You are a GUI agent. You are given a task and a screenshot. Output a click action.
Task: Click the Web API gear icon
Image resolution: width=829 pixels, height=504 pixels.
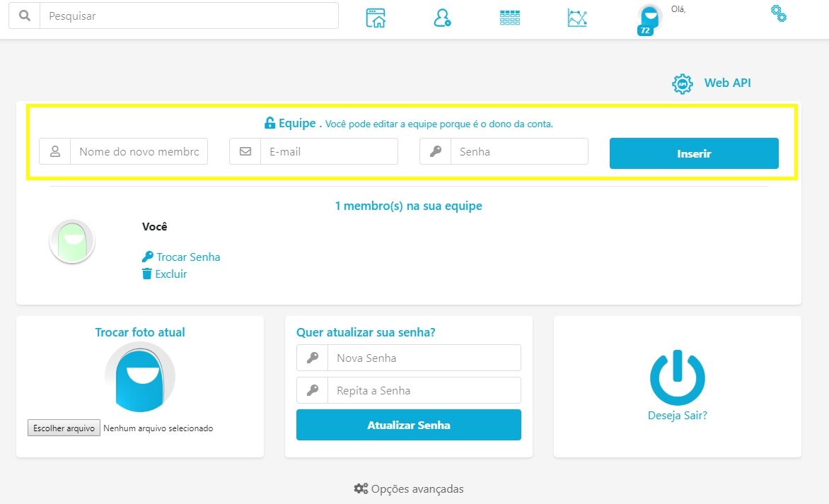pyautogui.click(x=682, y=84)
